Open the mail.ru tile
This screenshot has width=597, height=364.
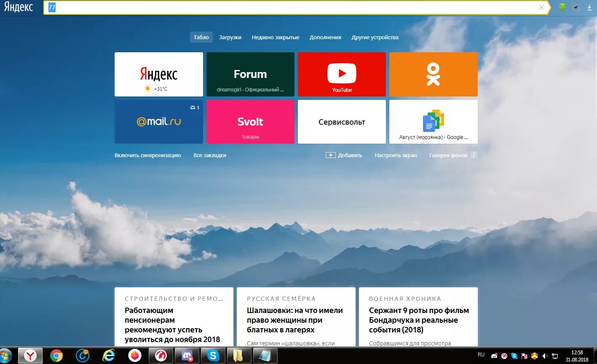159,122
